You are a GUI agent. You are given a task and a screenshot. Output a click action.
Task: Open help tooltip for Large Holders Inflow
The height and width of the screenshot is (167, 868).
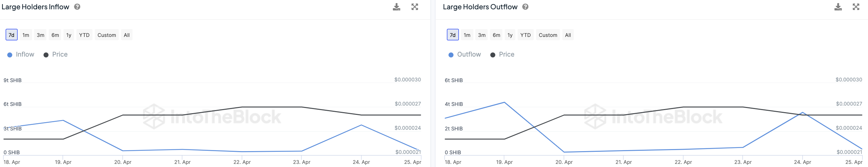click(77, 7)
